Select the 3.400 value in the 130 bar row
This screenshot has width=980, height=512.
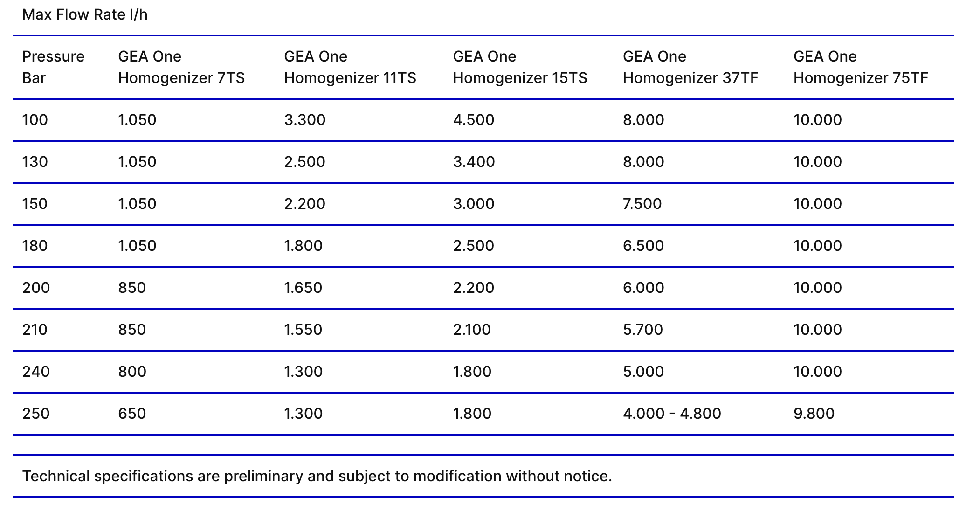(473, 162)
